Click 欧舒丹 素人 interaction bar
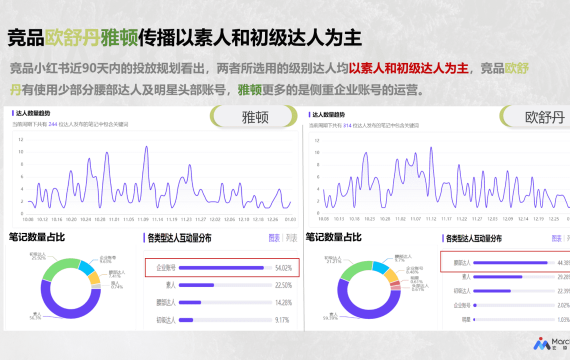The image size is (570, 360). [x=513, y=277]
